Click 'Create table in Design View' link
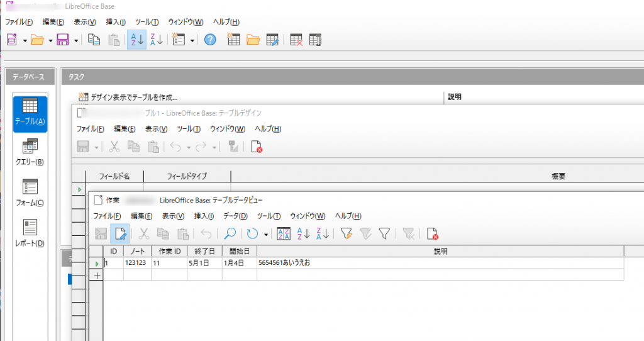The width and height of the screenshot is (644, 341). coord(133,98)
